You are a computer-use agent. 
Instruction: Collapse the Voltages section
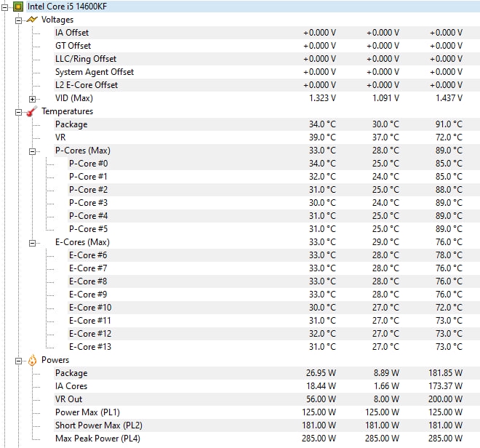tap(18, 20)
